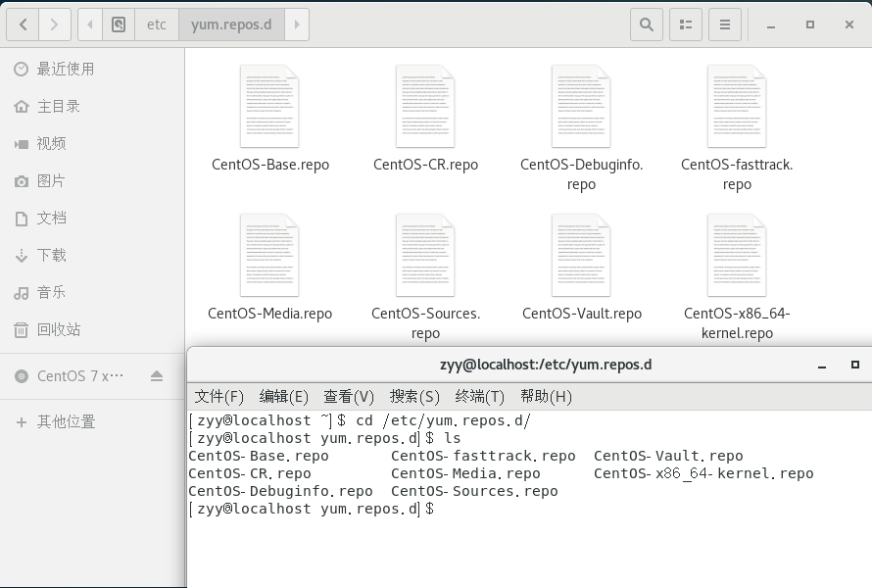The height and width of the screenshot is (588, 872).
Task: Open the file search magnifier
Action: pos(647,24)
